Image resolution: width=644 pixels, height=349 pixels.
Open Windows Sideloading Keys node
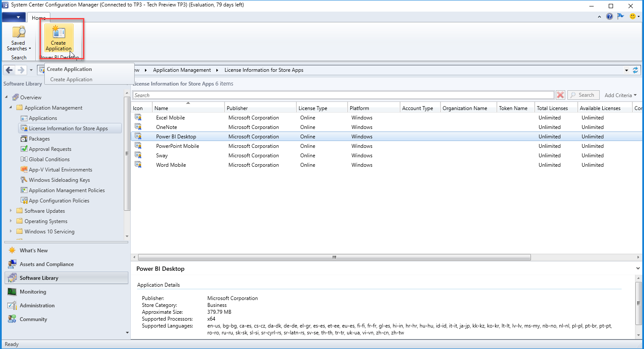coord(59,180)
